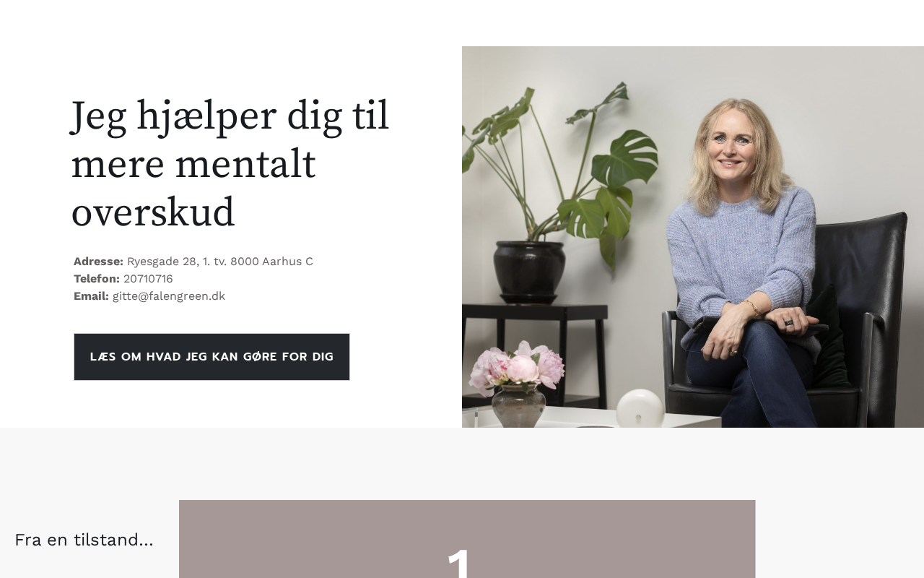The image size is (924, 578).
Task: Click the 'Jeg hjælper dig til mere mentalt overskud' heading
Action: coord(230,164)
